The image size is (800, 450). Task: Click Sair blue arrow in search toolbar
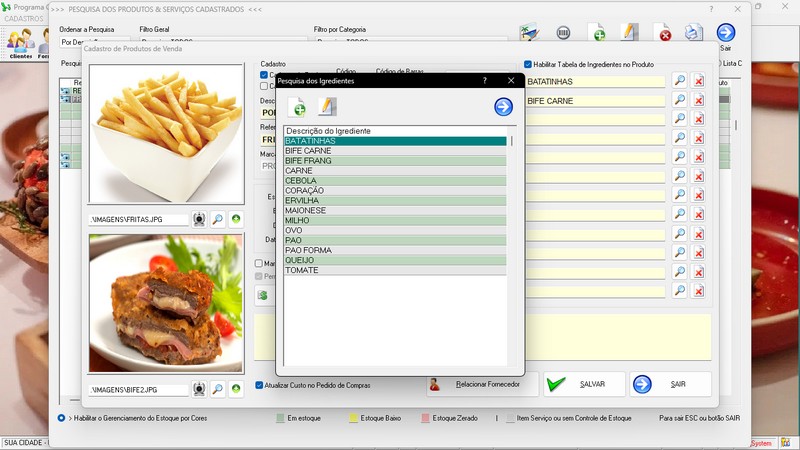tap(726, 33)
